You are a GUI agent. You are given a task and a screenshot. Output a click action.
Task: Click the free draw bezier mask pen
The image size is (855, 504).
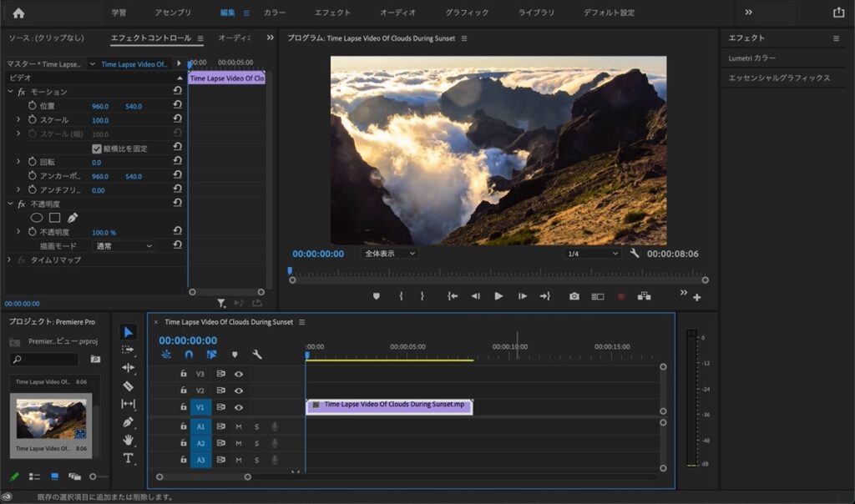pos(73,218)
